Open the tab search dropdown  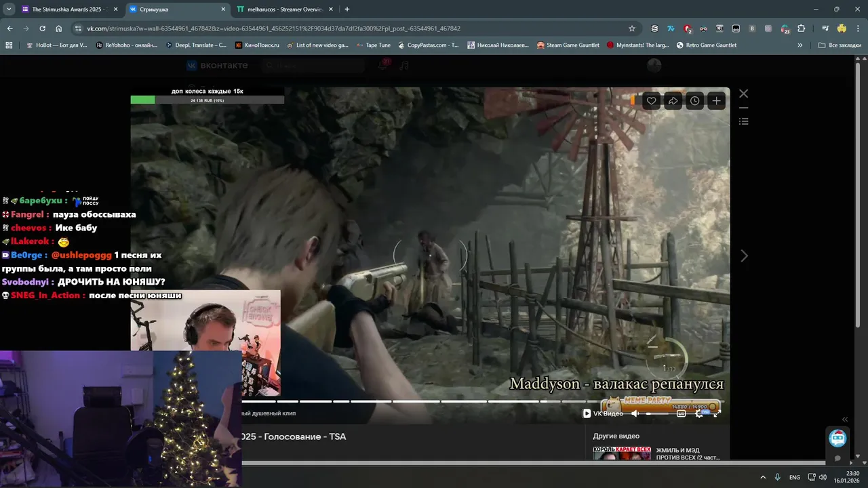coord(9,9)
